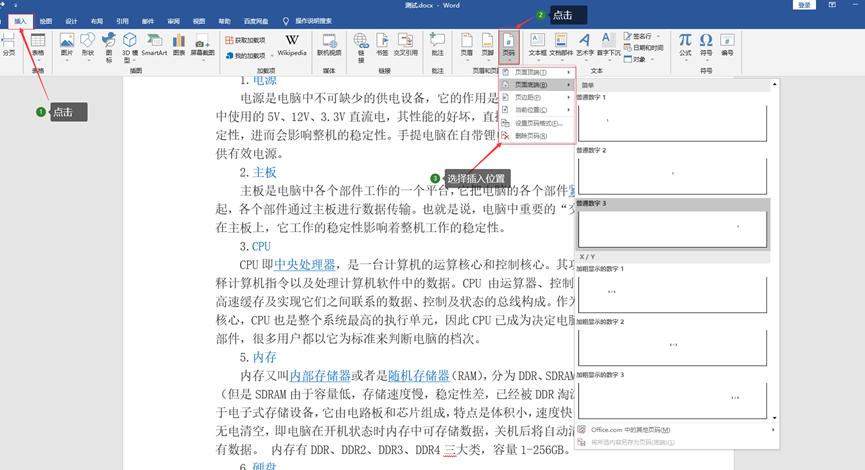The image size is (865, 470).
Task: Switch to the 引用 tab
Action: pyautogui.click(x=122, y=22)
